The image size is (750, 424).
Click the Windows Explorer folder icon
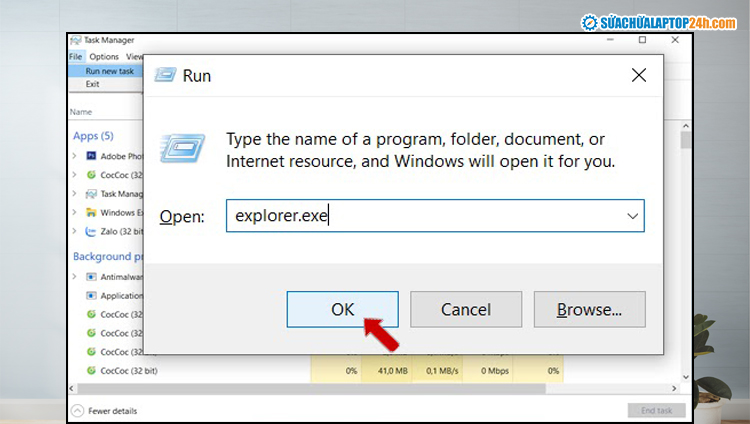click(91, 212)
